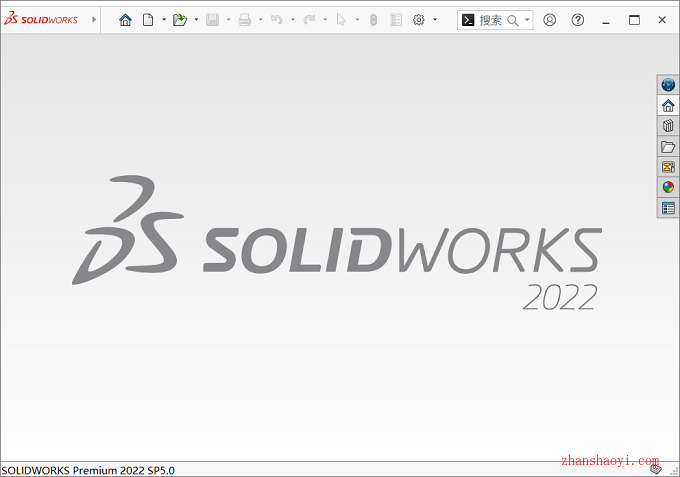This screenshot has width=680, height=477.
Task: Open Appearances color ball task pane tab
Action: click(x=668, y=187)
